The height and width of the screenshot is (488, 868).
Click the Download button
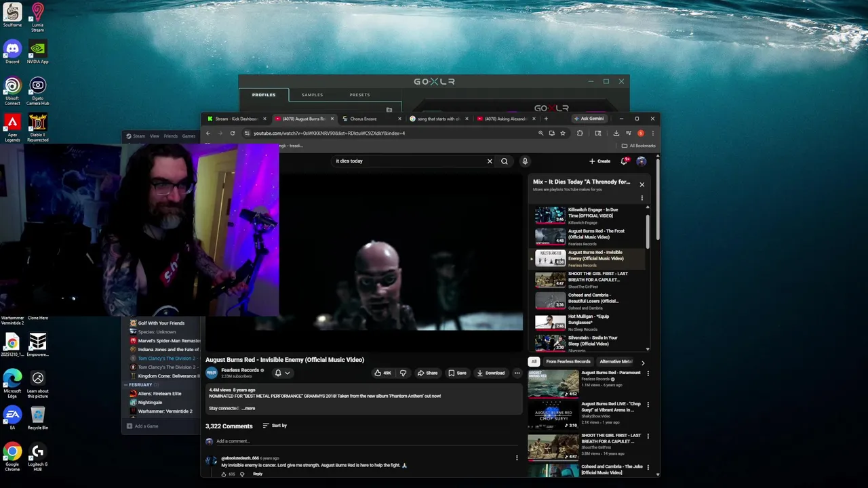490,373
